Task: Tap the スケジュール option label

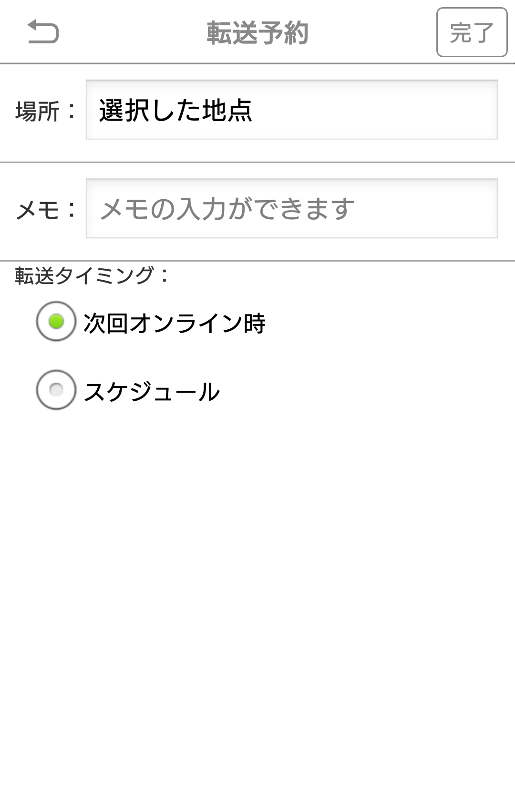Action: (152, 392)
